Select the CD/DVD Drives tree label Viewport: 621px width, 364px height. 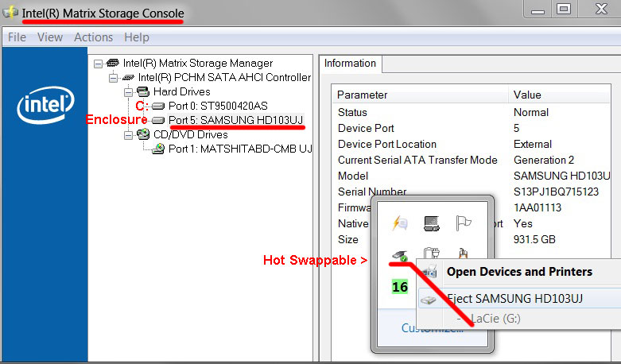click(191, 134)
